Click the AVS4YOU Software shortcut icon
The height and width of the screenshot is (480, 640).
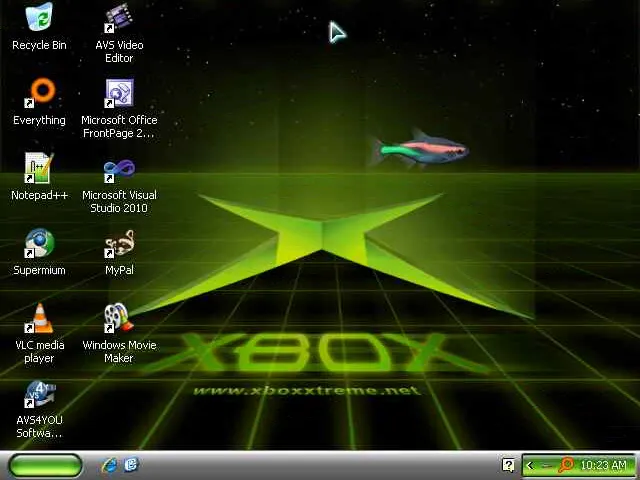point(40,394)
